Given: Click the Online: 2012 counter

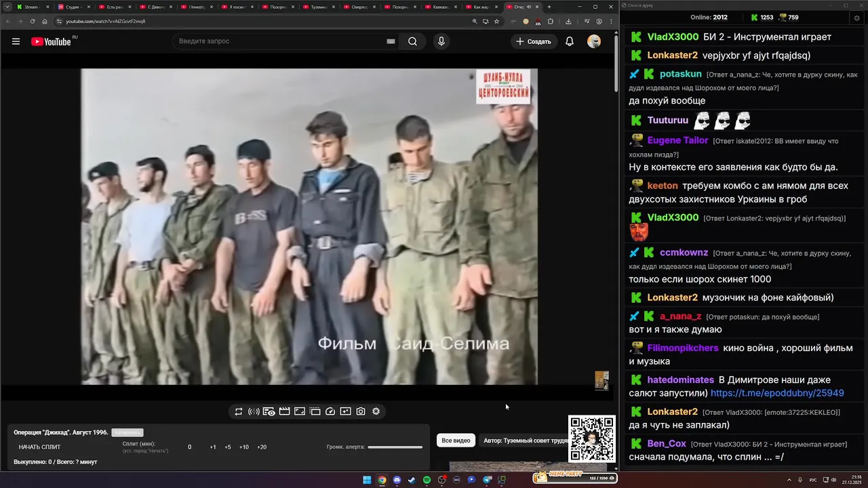Looking at the screenshot, I should coord(709,18).
